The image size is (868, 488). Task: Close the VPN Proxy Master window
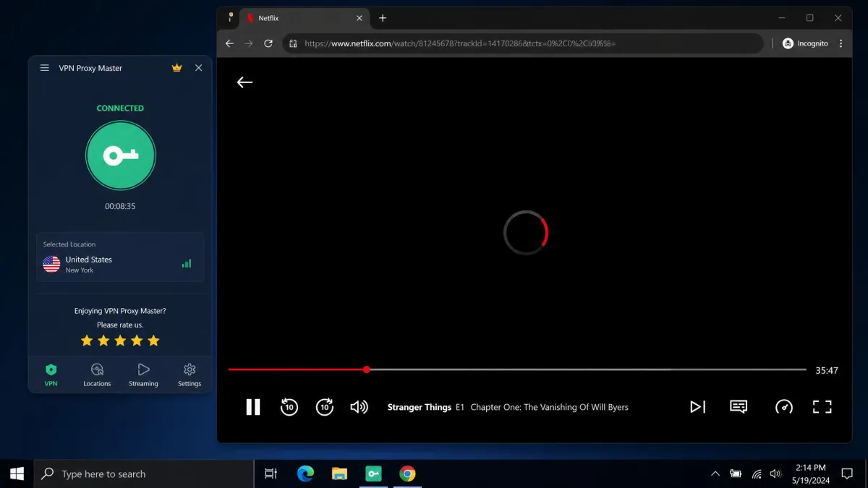[199, 68]
